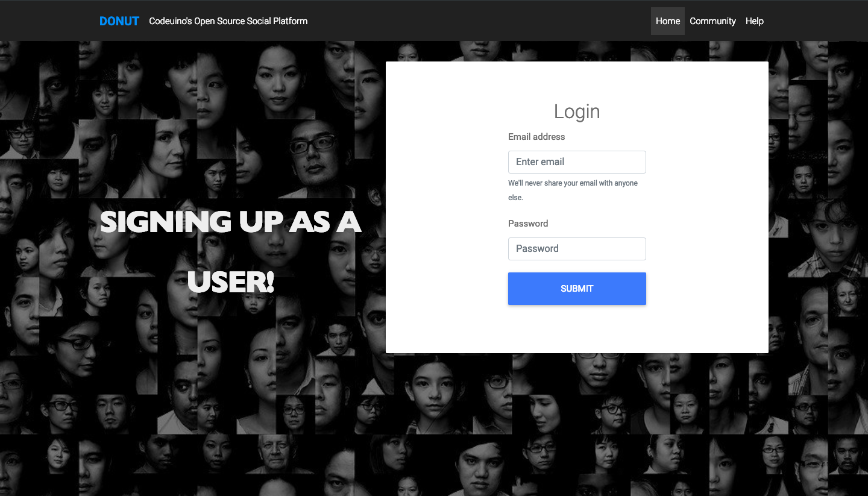
Task: Focus the Enter email input field
Action: pos(577,162)
